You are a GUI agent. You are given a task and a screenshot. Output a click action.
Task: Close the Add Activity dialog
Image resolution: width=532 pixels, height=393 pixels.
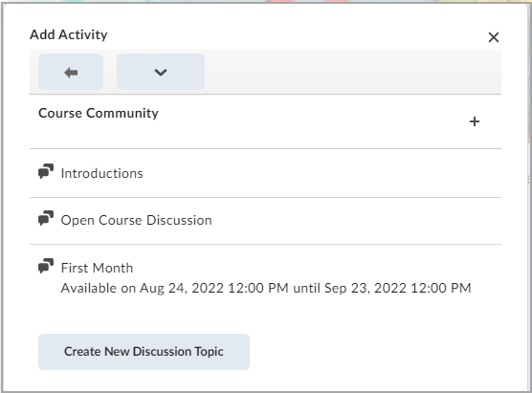pyautogui.click(x=494, y=37)
